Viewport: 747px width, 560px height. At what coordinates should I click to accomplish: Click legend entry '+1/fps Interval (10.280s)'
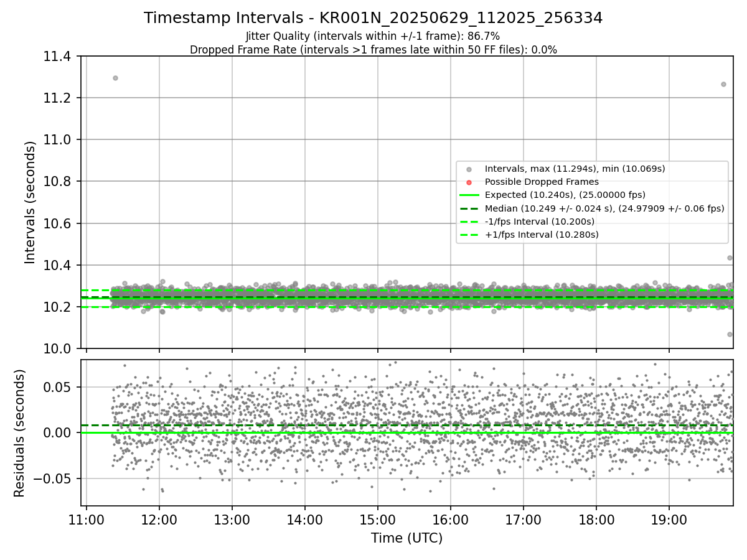pos(542,235)
